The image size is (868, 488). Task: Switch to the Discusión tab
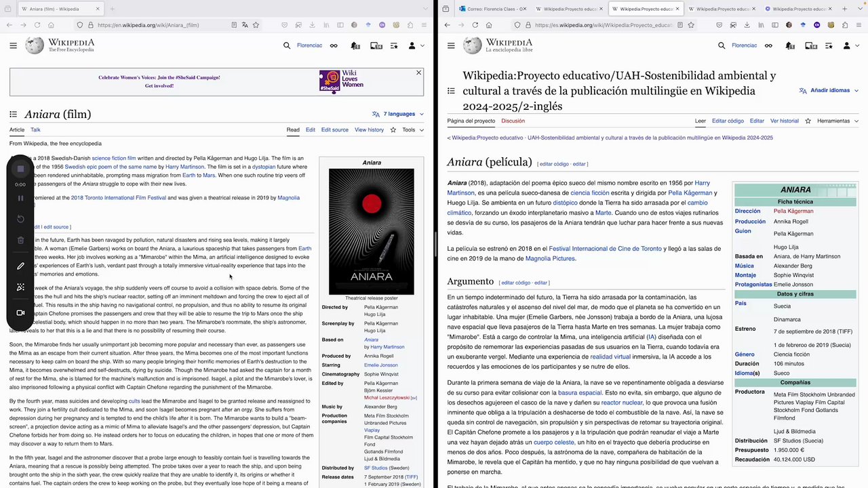click(x=513, y=121)
